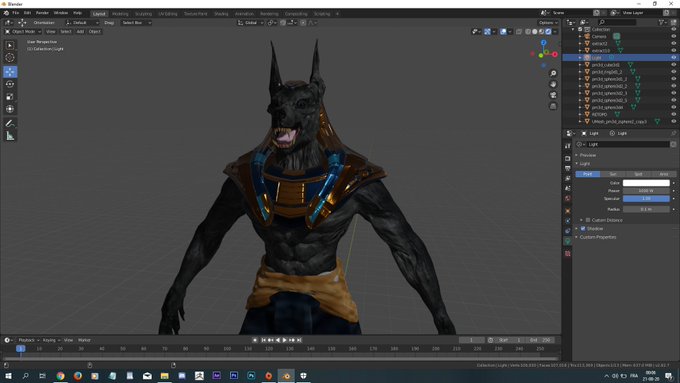Open the timeline Keying menu

51,340
